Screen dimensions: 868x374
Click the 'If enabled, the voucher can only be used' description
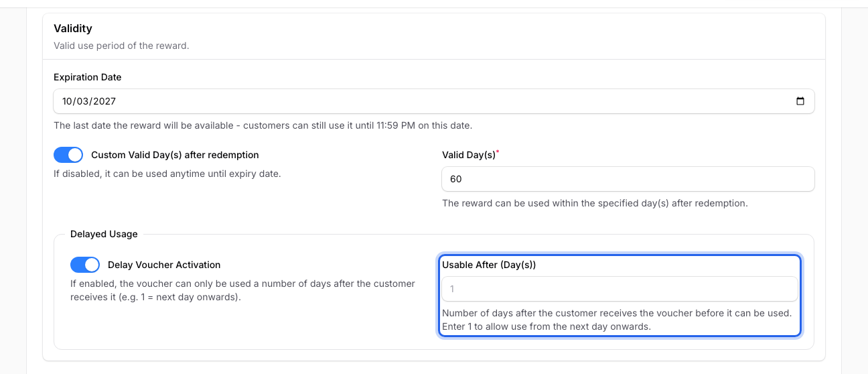coord(242,290)
